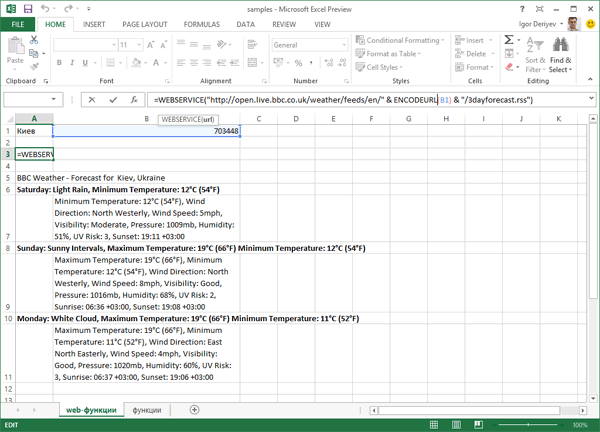
Task: Toggle Align Right
Action: [x=207, y=63]
